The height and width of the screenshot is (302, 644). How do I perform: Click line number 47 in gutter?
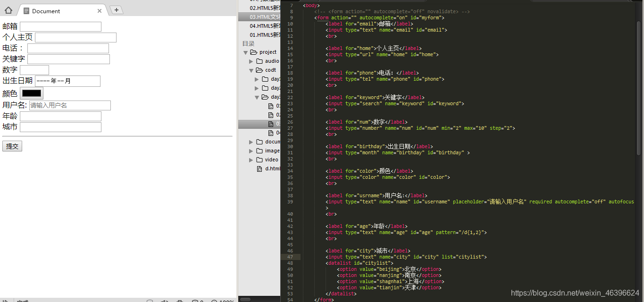290,257
